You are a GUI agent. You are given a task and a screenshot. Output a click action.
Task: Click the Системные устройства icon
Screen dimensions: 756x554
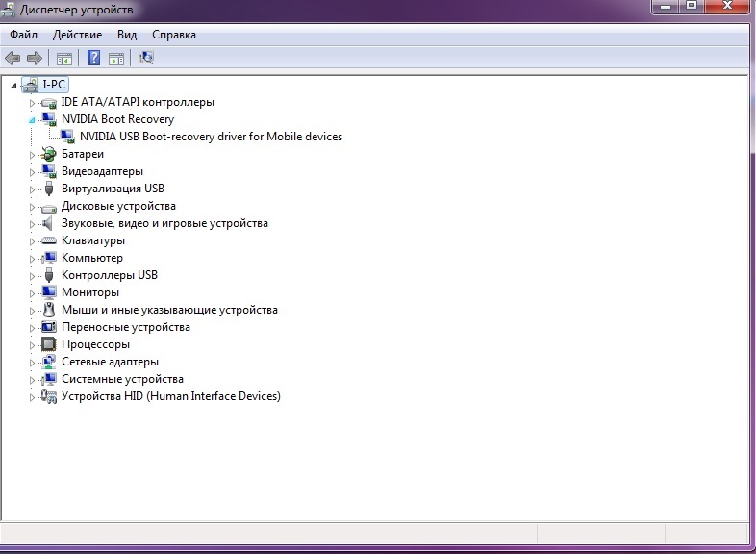click(x=49, y=379)
